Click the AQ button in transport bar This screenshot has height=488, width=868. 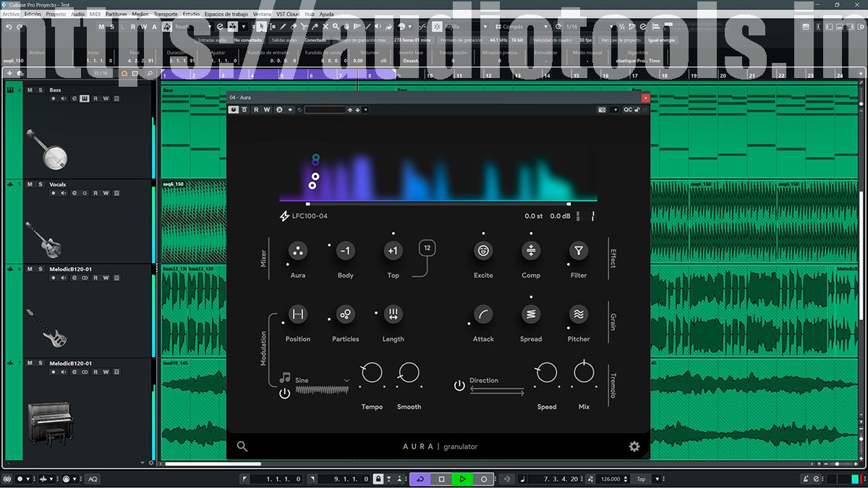[93, 479]
